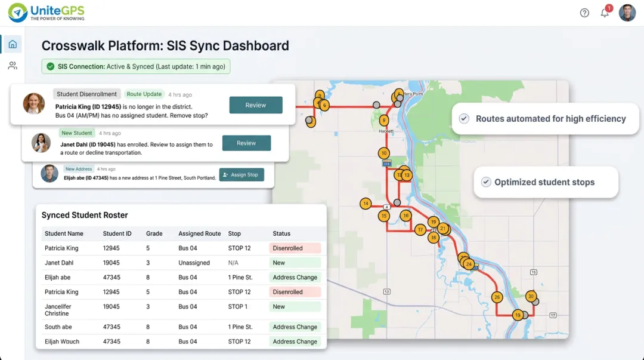
Task: Select map stop marker 15
Action: tap(383, 216)
